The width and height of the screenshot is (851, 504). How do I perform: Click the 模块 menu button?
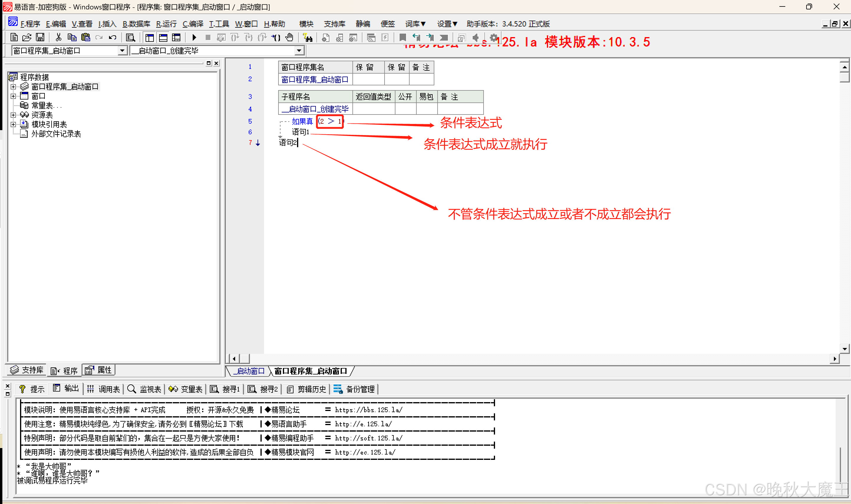tap(306, 24)
